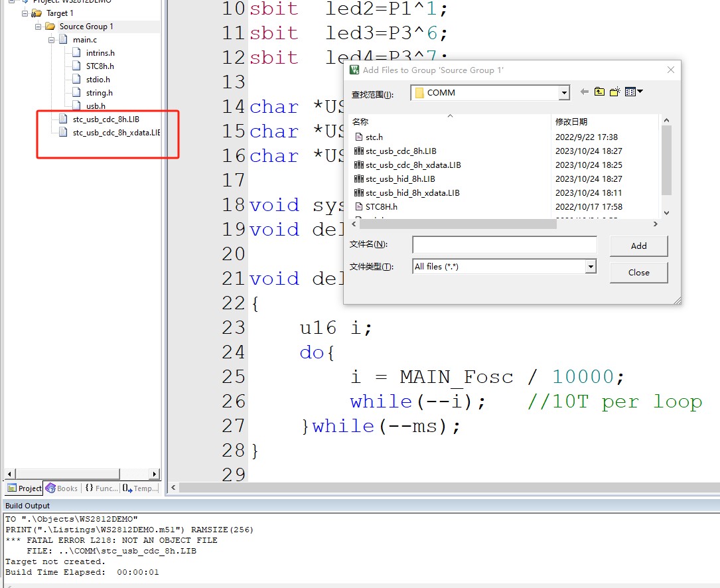Open the All files type dropdown
Image resolution: width=720 pixels, height=588 pixels.
(590, 267)
